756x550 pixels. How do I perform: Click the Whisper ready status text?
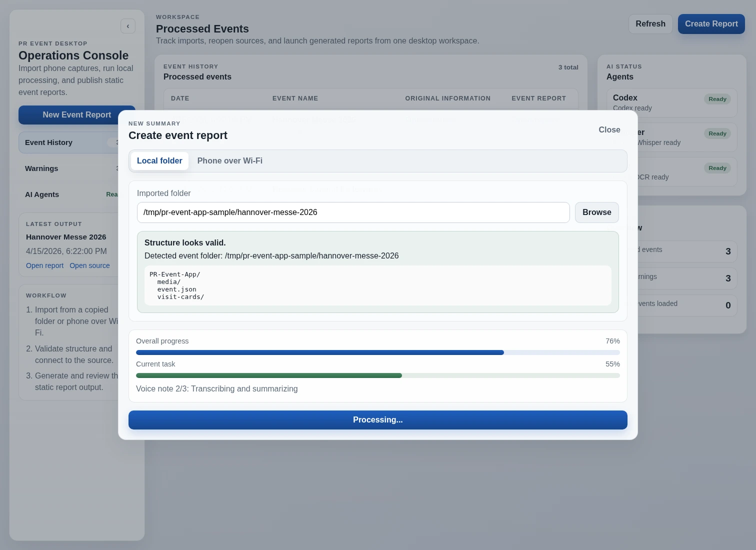[658, 142]
